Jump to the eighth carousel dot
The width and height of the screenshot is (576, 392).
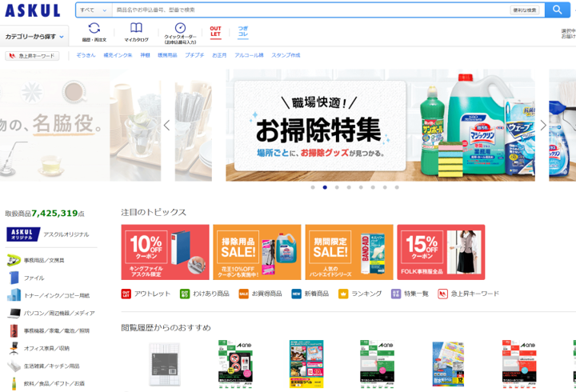397,187
